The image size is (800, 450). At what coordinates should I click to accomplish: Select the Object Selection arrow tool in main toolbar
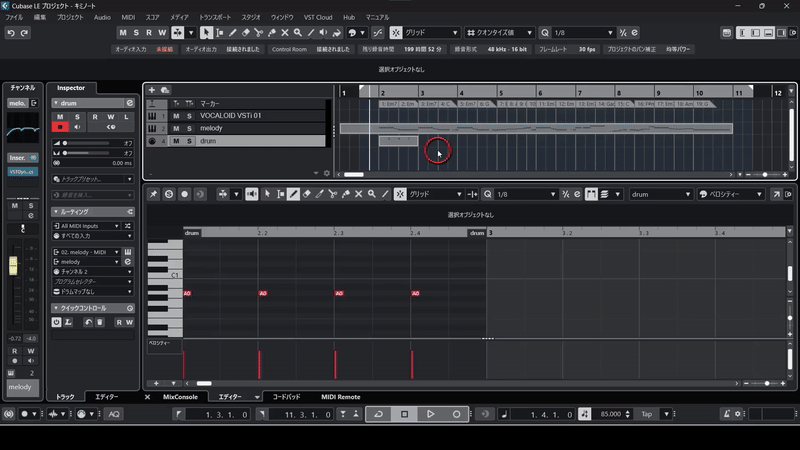coord(206,33)
